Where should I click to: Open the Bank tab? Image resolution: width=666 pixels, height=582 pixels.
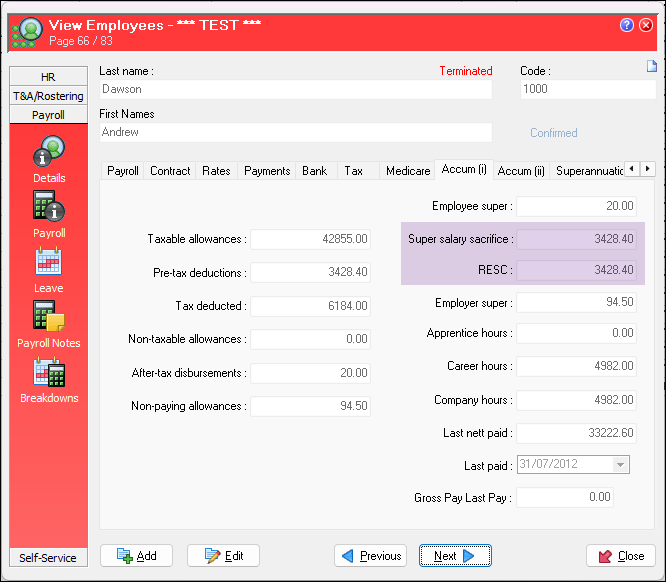coord(314,171)
